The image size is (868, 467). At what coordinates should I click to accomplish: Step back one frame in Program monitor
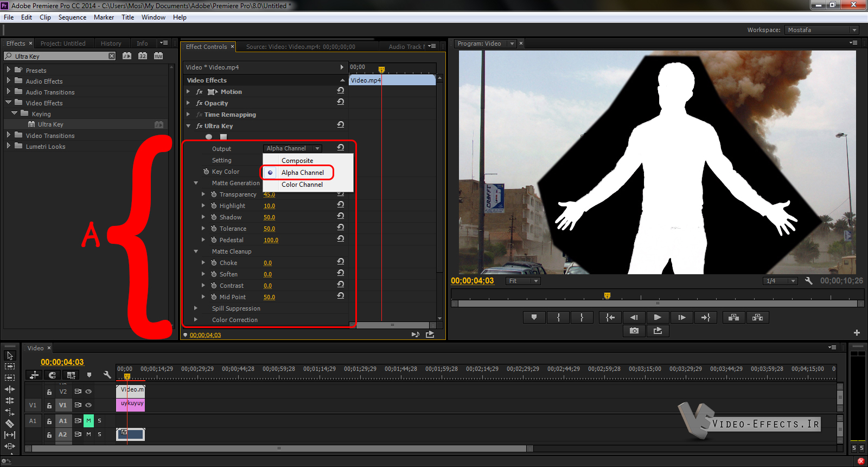[634, 318]
